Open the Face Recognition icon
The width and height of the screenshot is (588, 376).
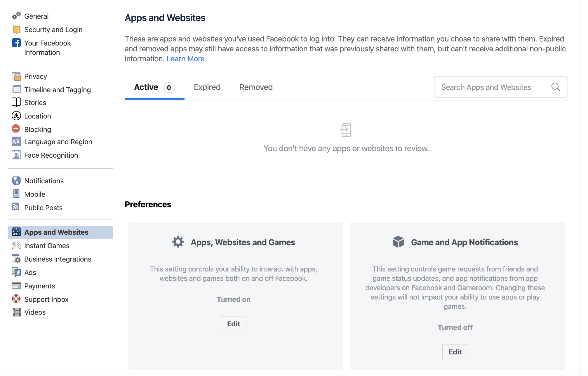coord(16,155)
